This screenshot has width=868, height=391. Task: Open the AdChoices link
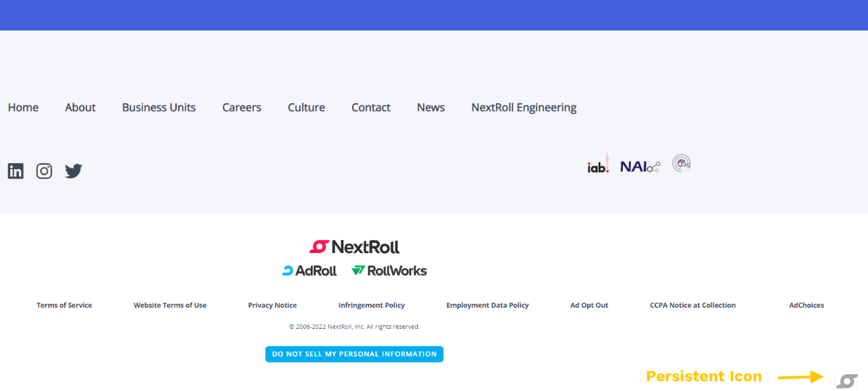point(806,305)
